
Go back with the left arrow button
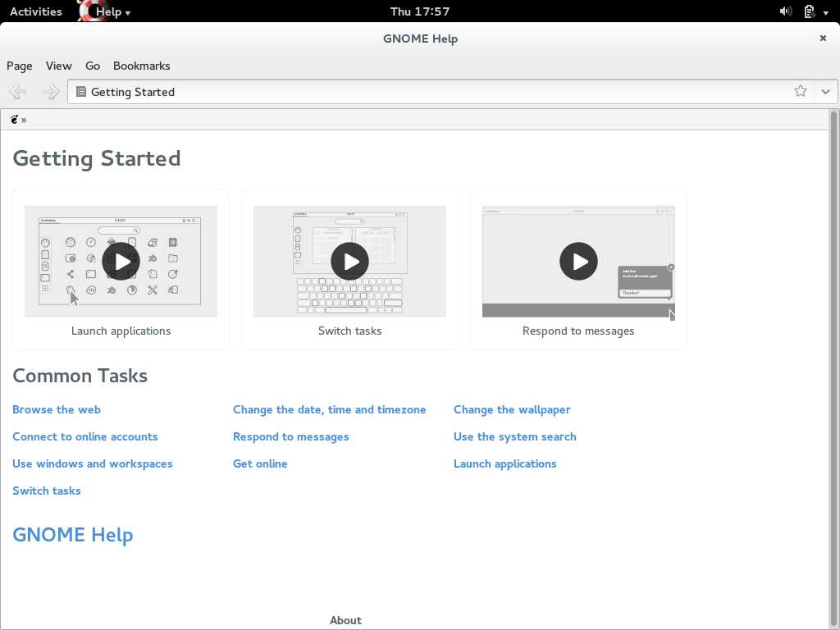pyautogui.click(x=18, y=92)
